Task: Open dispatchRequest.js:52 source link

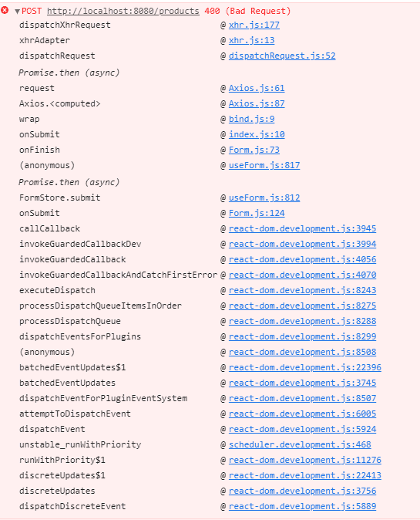Action: click(282, 56)
